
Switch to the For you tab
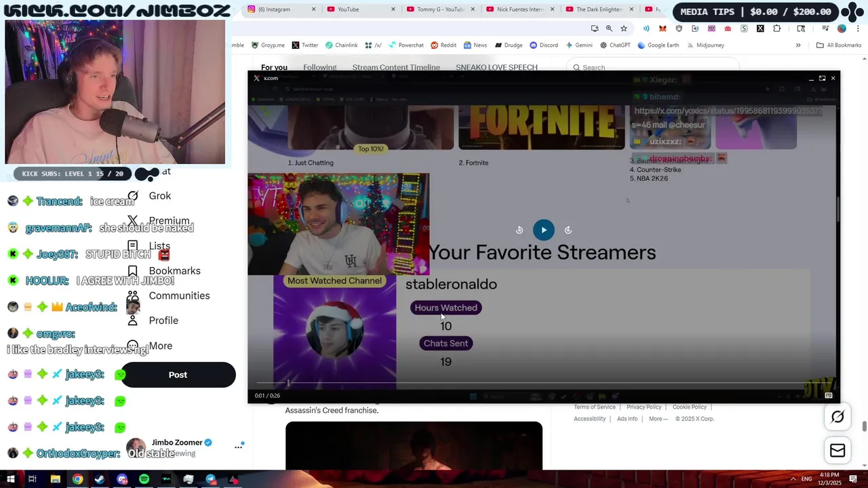pos(274,67)
